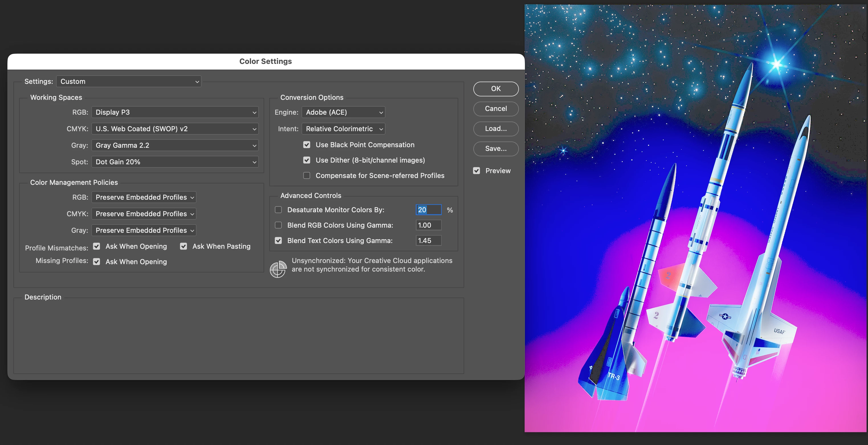Click the unsynchronized color status icon
This screenshot has width=868, height=445.
[x=278, y=269]
